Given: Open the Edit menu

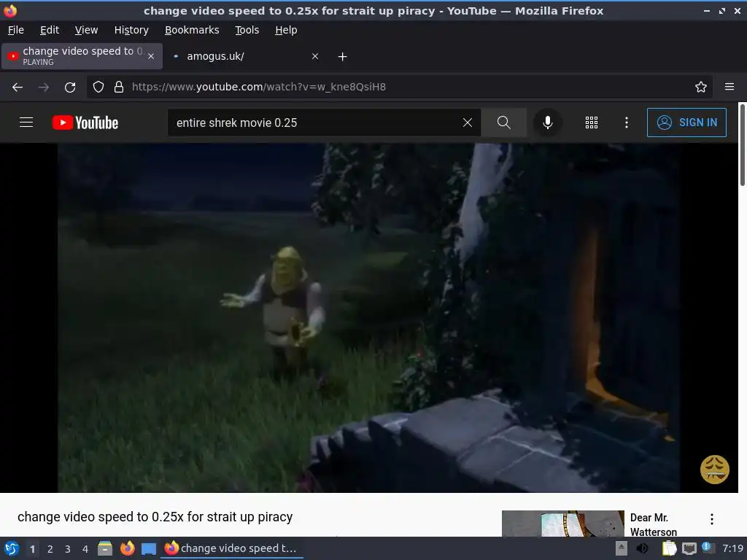Looking at the screenshot, I should click(x=50, y=30).
